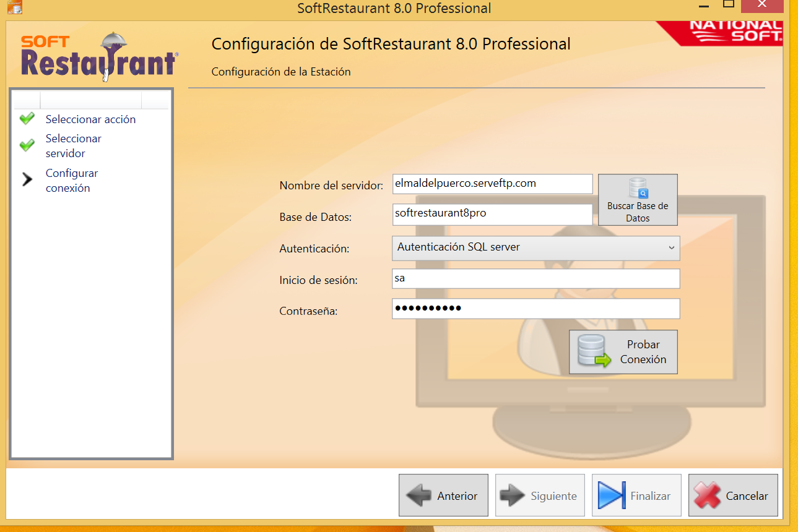Click the Configuración de la Estación subtitle
Screen dimensions: 798x532
[281, 72]
